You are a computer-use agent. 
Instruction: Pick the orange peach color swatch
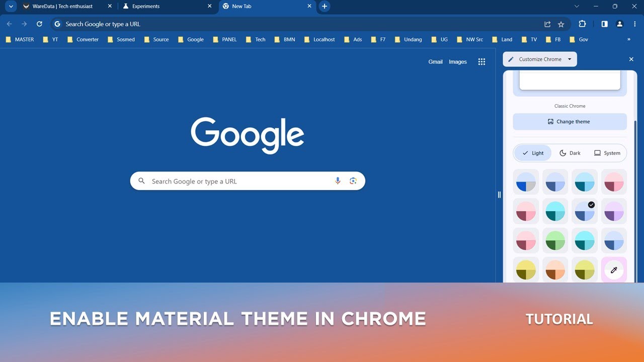(x=555, y=270)
